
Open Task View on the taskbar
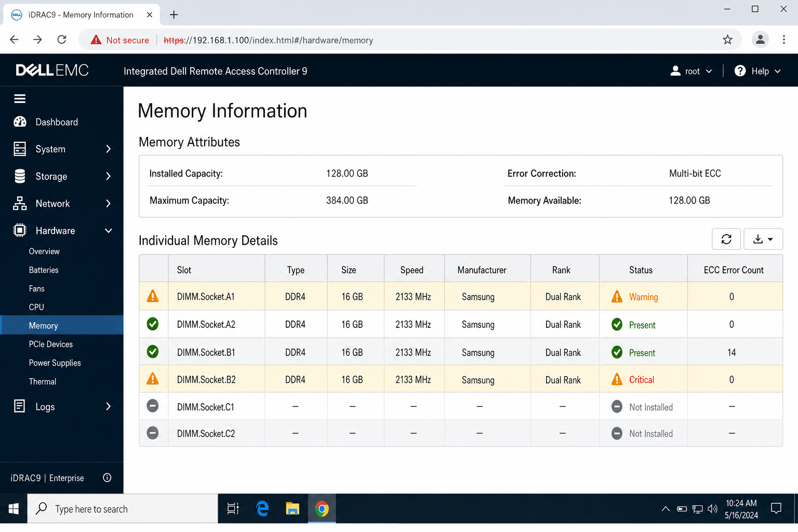click(233, 509)
